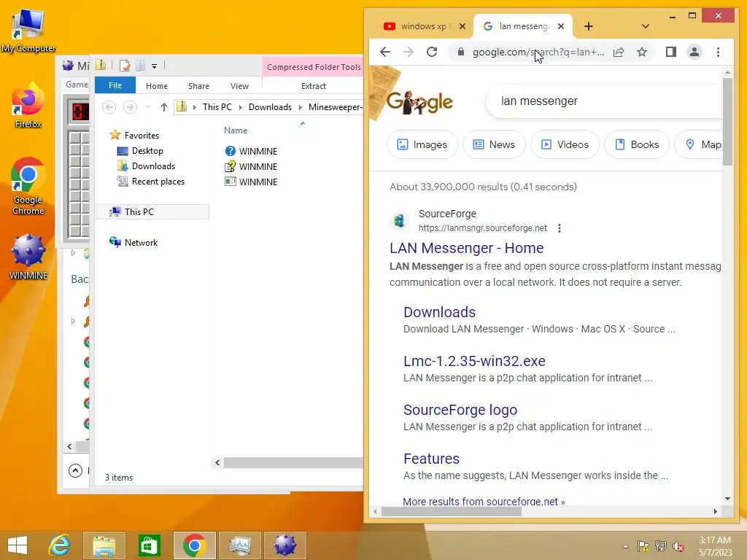This screenshot has height=560, width=747.
Task: Open Windows Store from the taskbar
Action: pyautogui.click(x=149, y=545)
